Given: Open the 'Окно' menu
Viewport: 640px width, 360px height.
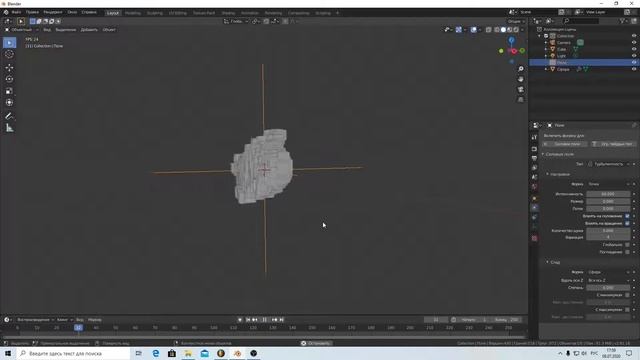Looking at the screenshot, I should click(72, 12).
